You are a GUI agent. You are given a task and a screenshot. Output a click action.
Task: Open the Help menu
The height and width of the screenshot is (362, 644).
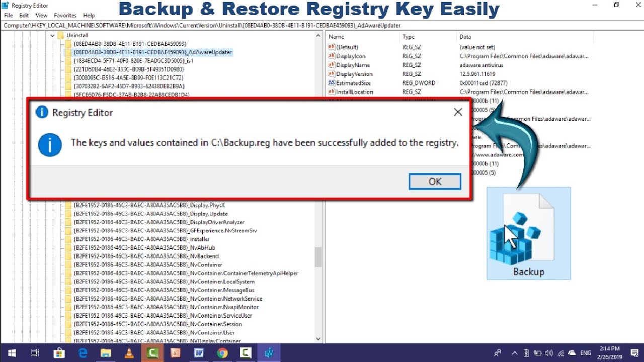tap(89, 16)
